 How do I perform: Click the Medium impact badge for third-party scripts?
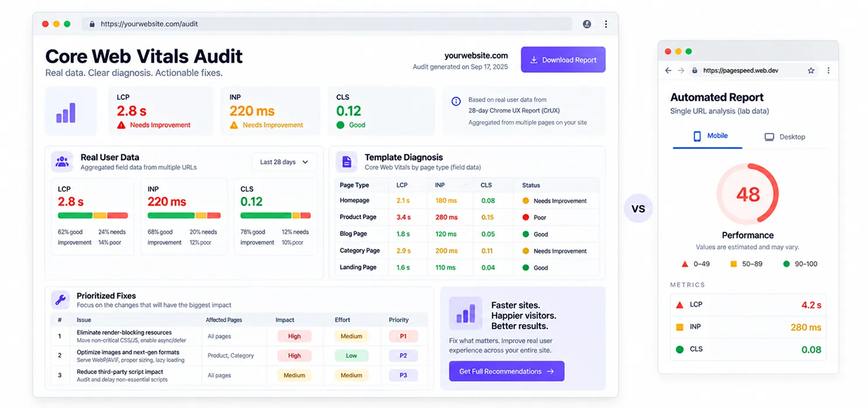pyautogui.click(x=295, y=375)
